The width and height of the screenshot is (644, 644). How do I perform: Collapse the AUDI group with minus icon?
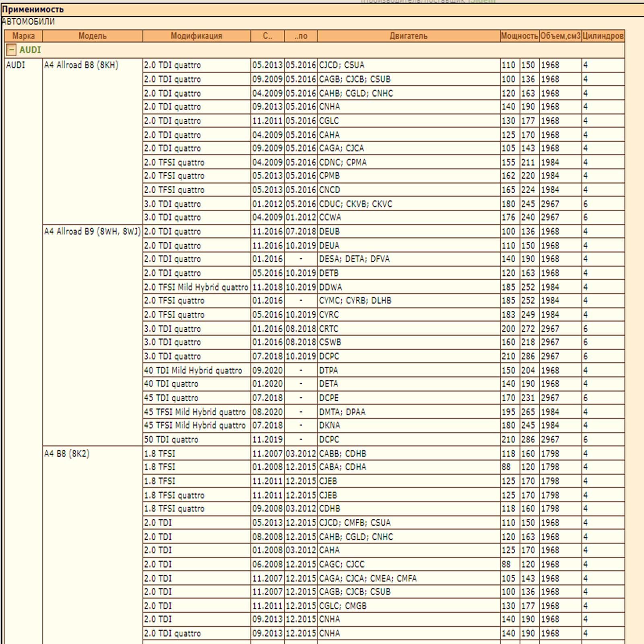point(12,50)
